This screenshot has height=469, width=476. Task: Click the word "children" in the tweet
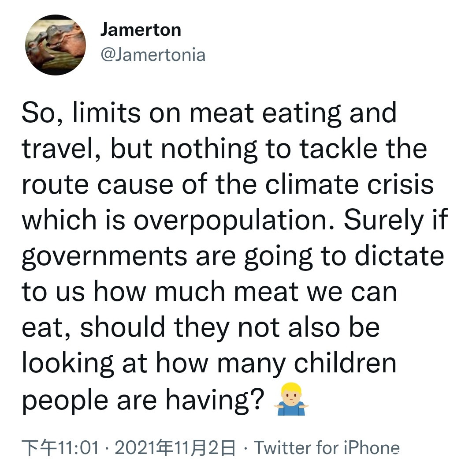[345, 364]
